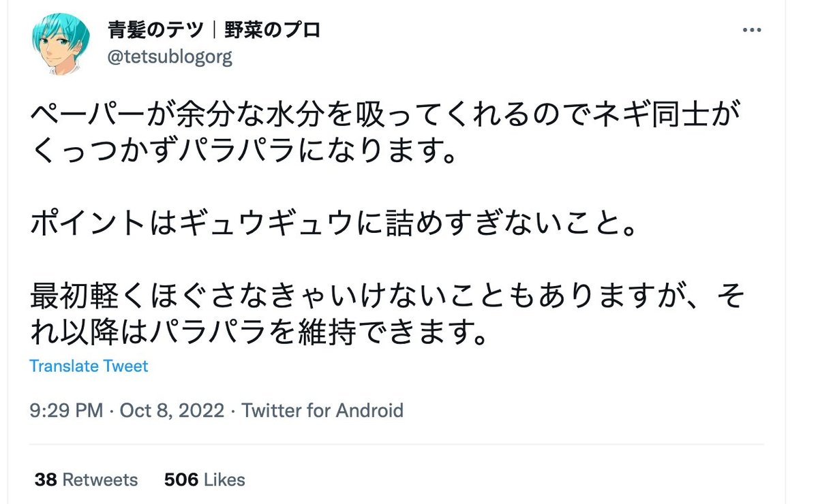Click the 38 retweet count number
This screenshot has width=818, height=504.
pyautogui.click(x=45, y=479)
